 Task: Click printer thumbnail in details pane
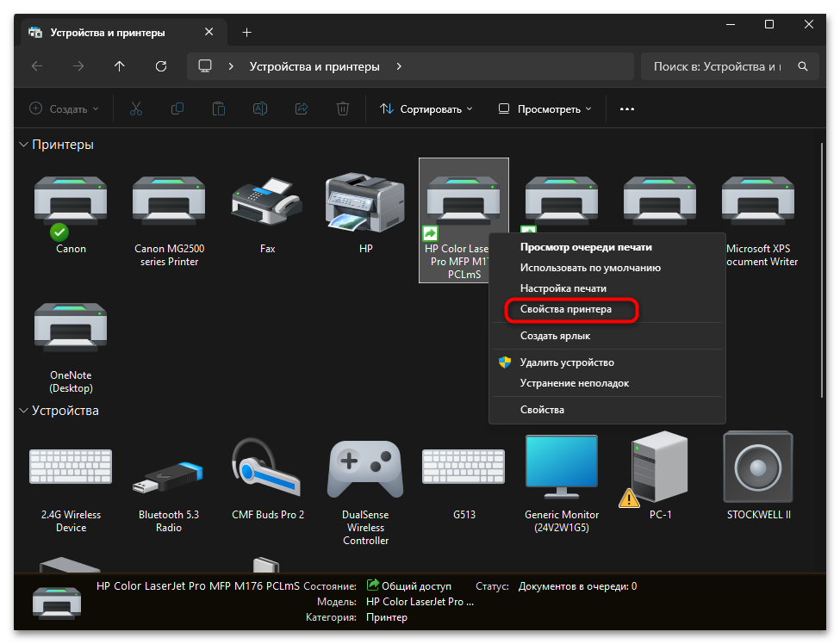tap(57, 602)
